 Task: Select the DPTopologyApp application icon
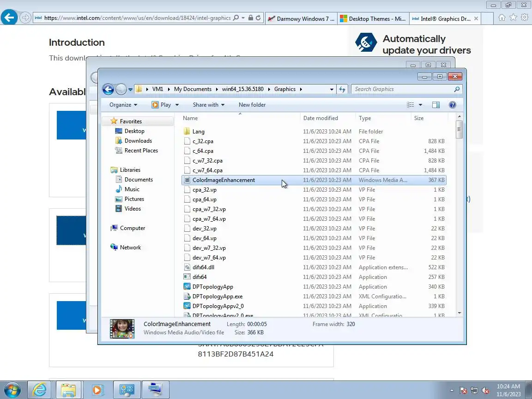187,287
